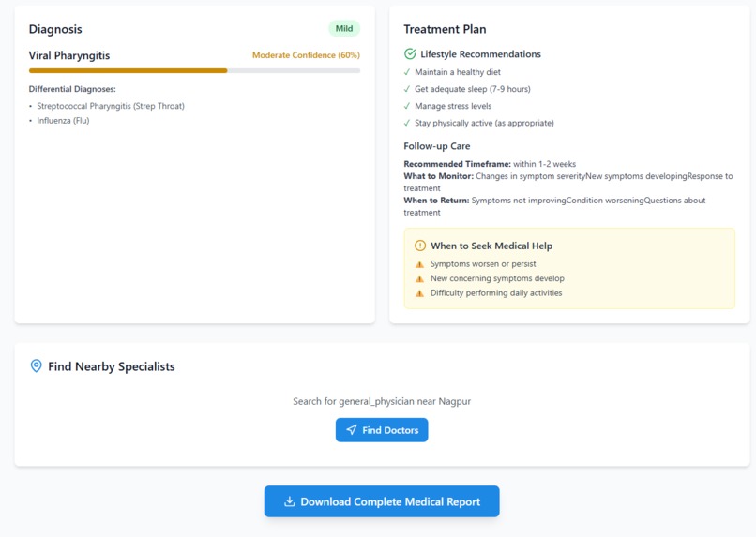The image size is (756, 537).
Task: Click checkmark beside Stay physically active
Action: 407,123
